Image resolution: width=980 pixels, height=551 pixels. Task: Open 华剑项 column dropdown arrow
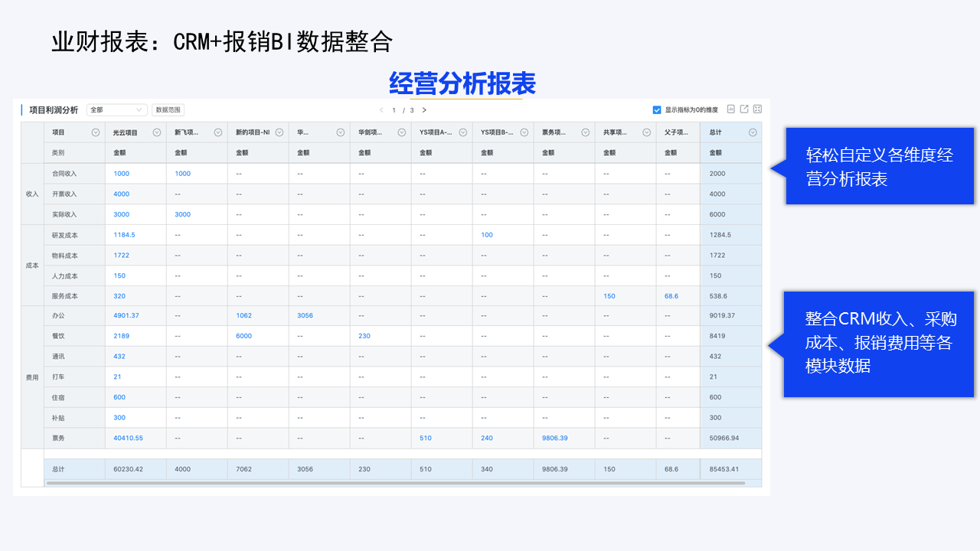[x=401, y=132]
